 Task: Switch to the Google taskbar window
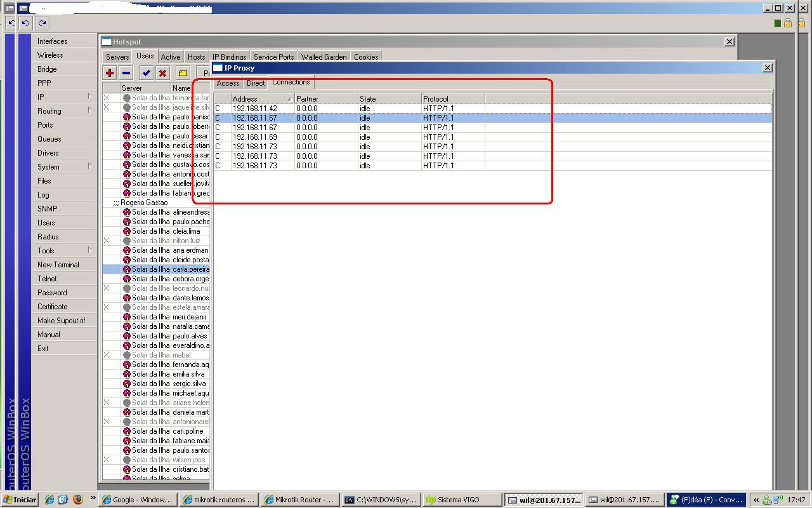click(138, 500)
